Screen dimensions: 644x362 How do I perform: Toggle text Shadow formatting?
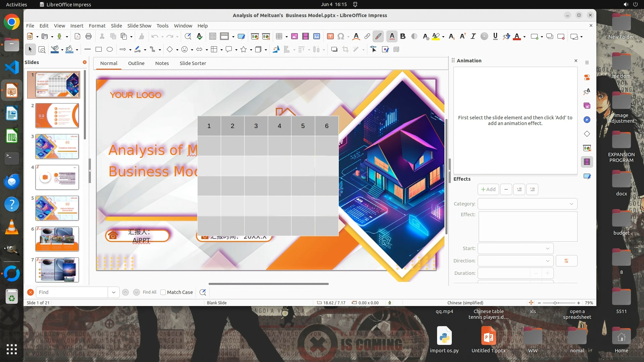click(414, 37)
